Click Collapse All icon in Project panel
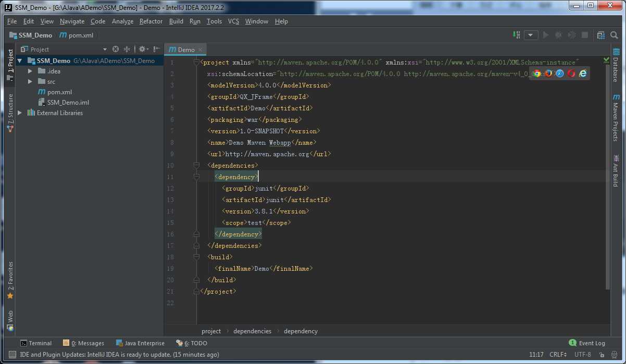Image resolution: width=626 pixels, height=364 pixels. coord(127,49)
